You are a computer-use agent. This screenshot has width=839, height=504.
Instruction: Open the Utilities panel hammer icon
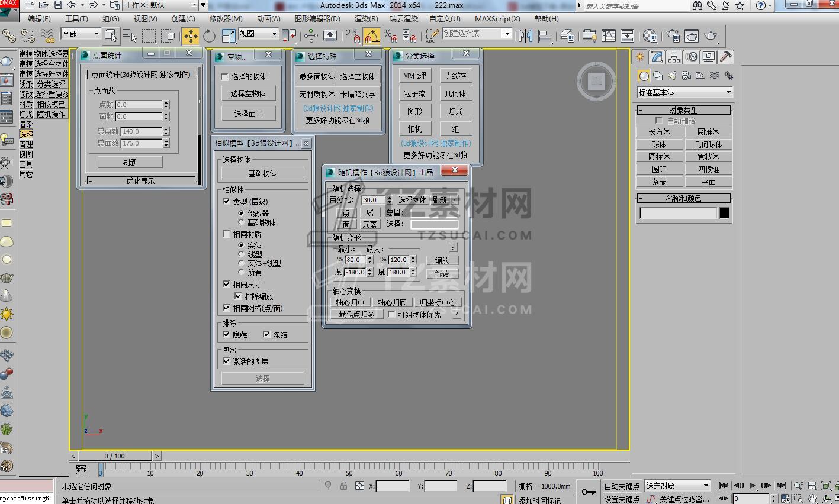725,57
